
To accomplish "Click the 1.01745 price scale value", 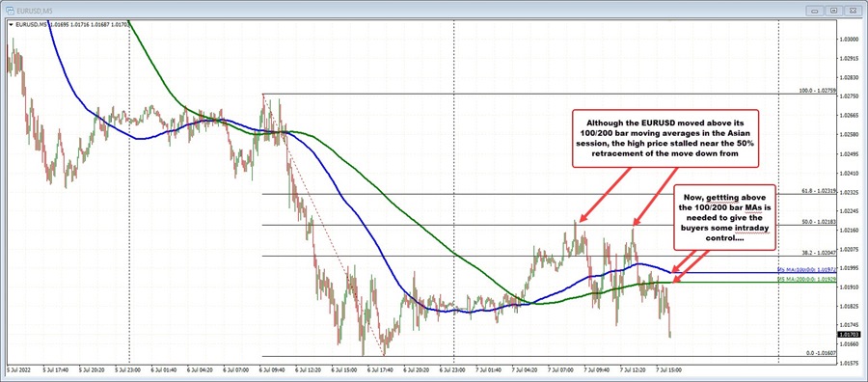I will point(849,325).
